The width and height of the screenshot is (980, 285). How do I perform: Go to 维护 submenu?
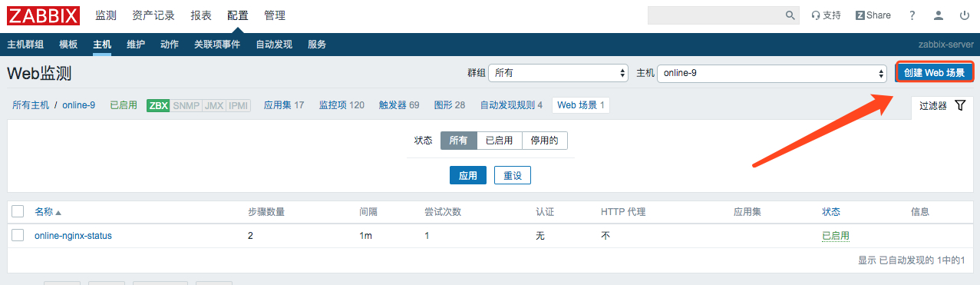pyautogui.click(x=136, y=45)
